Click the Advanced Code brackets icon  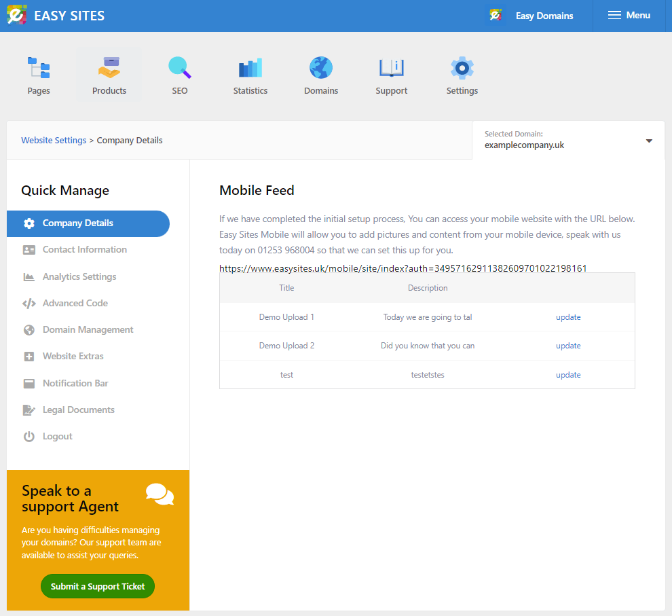point(29,304)
